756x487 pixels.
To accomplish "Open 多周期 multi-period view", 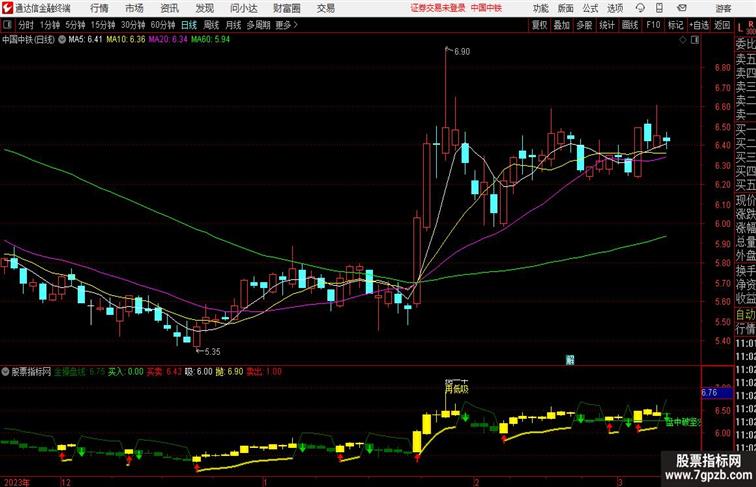I will coord(258,25).
